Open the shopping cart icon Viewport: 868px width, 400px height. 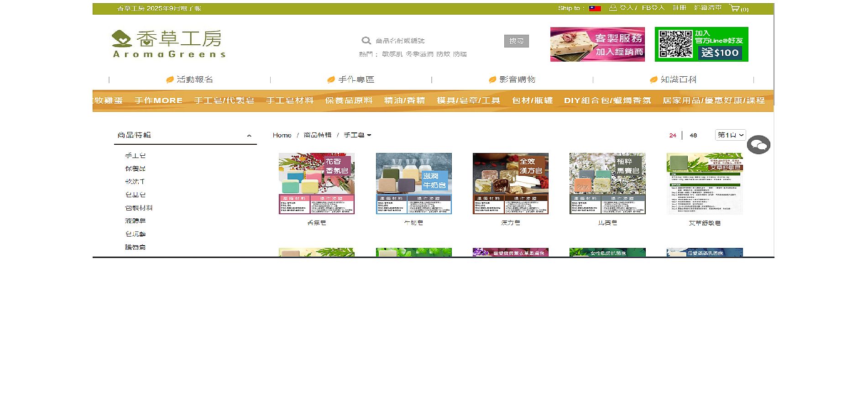[734, 8]
